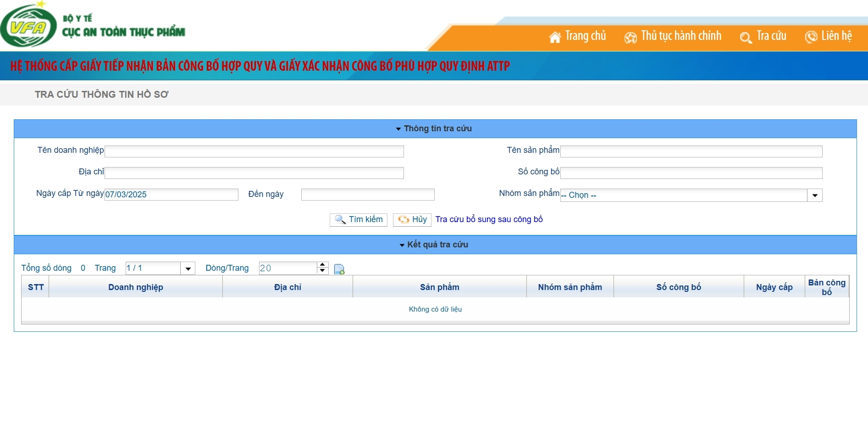Open the Nhóm sản phẩm dropdown
The image size is (868, 430).
(x=815, y=195)
